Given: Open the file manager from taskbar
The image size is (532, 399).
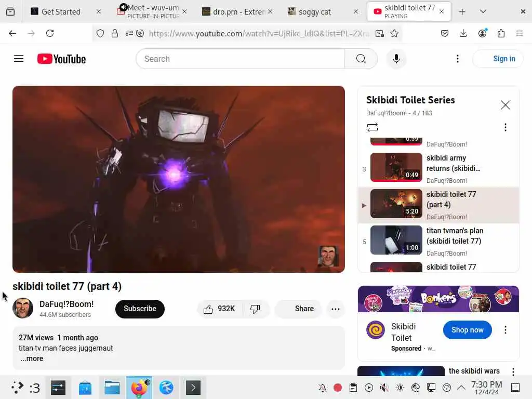Looking at the screenshot, I should coord(112,388).
